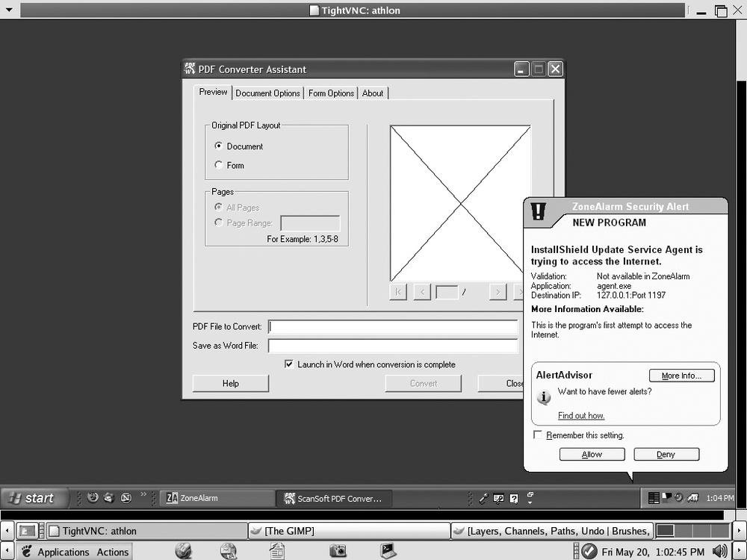Viewport: 747px width, 560px height.
Task: Advance to next page in the preview
Action: click(498, 292)
